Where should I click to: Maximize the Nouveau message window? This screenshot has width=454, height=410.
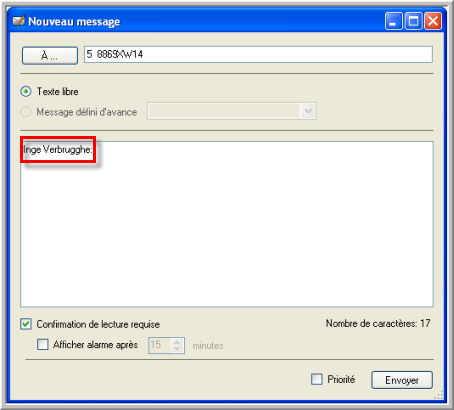[413, 21]
